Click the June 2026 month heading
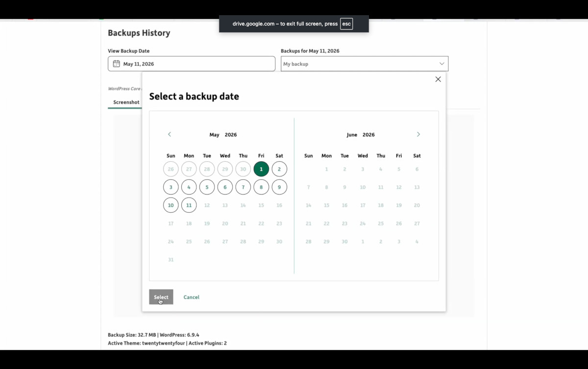The height and width of the screenshot is (369, 588). pyautogui.click(x=360, y=135)
